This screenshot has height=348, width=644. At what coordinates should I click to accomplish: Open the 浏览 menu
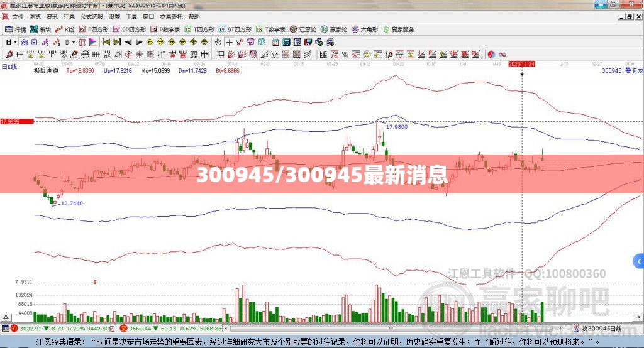coord(35,17)
